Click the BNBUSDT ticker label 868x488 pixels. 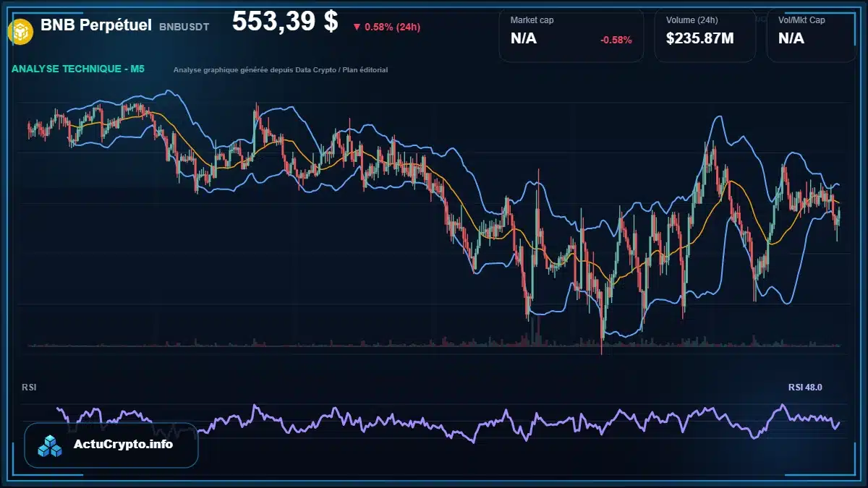click(x=184, y=27)
